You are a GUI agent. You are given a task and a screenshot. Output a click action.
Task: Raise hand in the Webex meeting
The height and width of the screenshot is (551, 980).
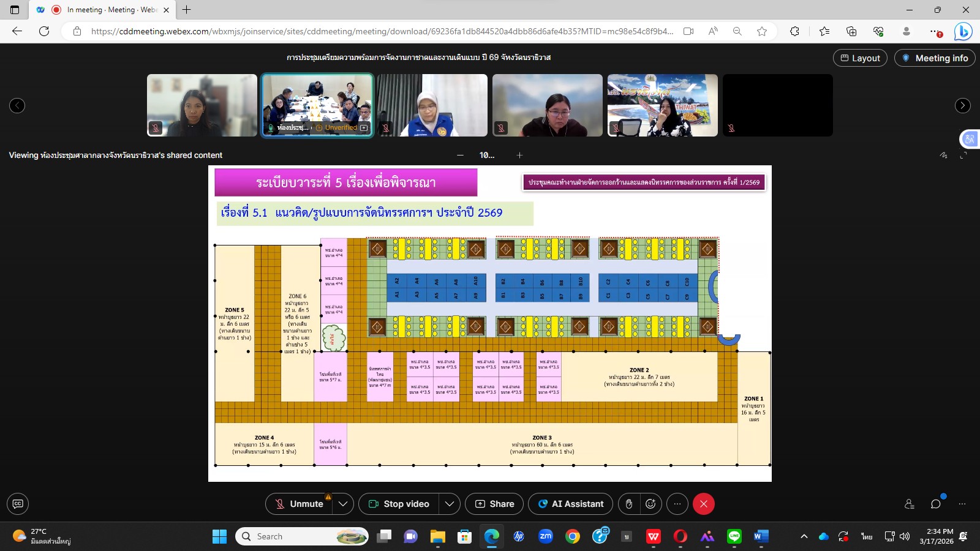tap(628, 504)
